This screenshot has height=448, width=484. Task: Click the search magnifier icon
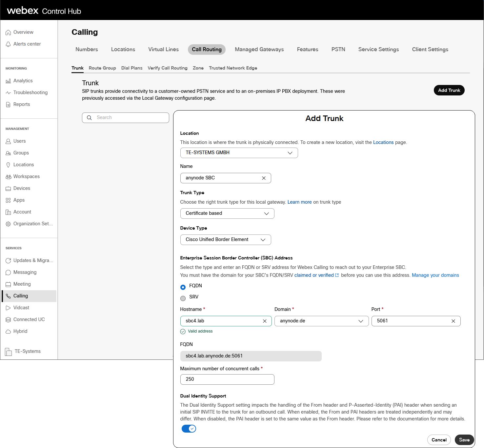[x=89, y=118]
